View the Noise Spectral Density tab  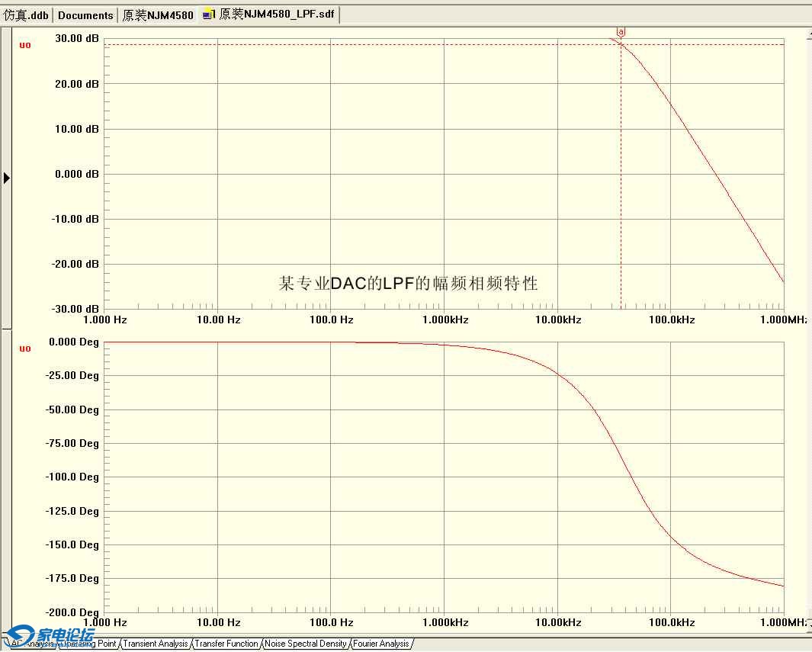click(x=304, y=644)
